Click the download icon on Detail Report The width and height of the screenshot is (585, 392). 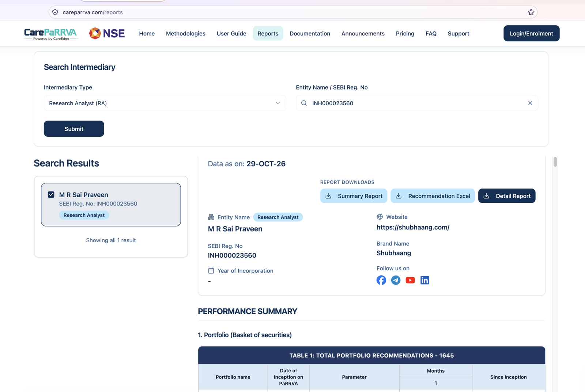pyautogui.click(x=486, y=196)
